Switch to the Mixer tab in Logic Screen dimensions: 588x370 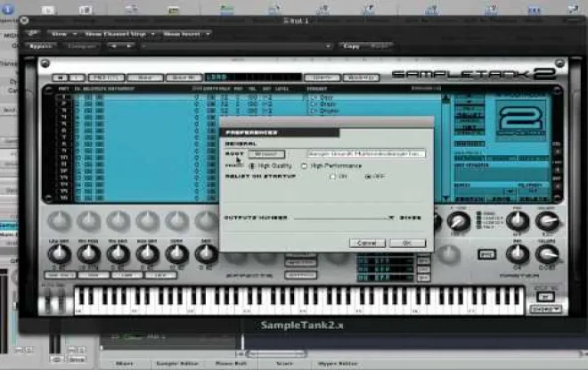[x=124, y=364]
